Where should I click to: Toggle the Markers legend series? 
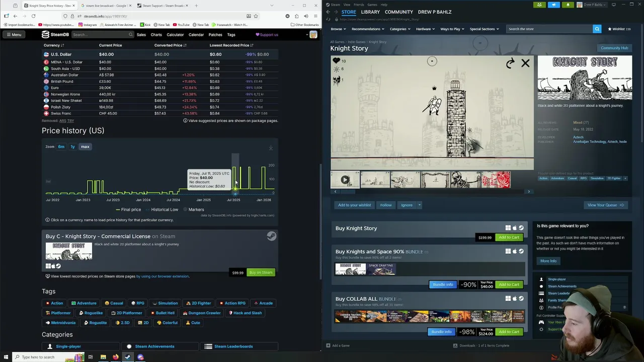click(193, 210)
